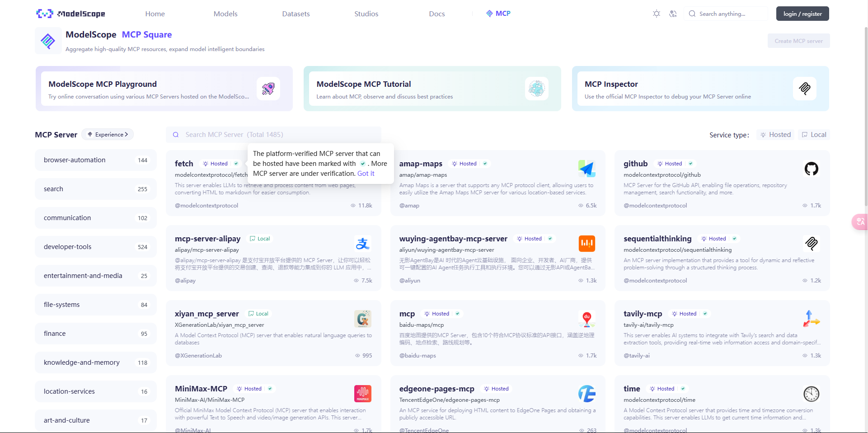Click the floating translate icon at right edge

(x=860, y=221)
